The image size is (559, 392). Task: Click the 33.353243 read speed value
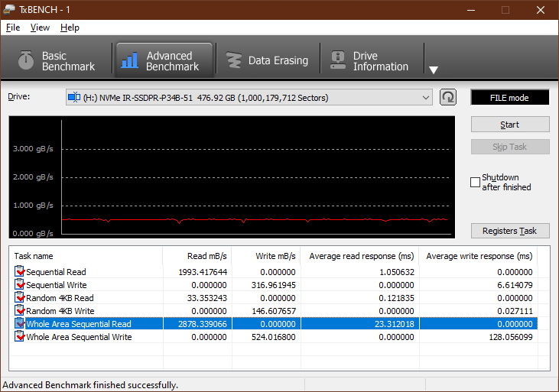207,298
